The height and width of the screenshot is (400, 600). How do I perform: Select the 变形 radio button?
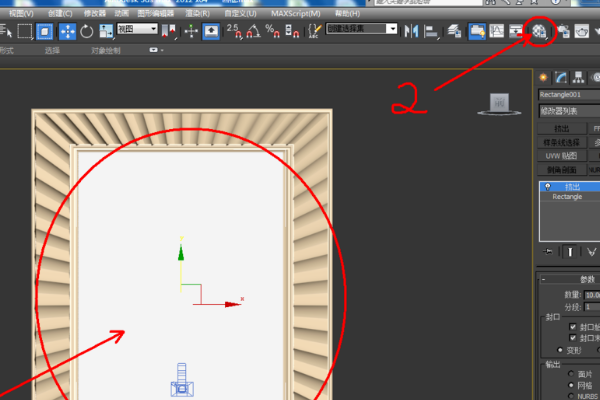coord(560,350)
